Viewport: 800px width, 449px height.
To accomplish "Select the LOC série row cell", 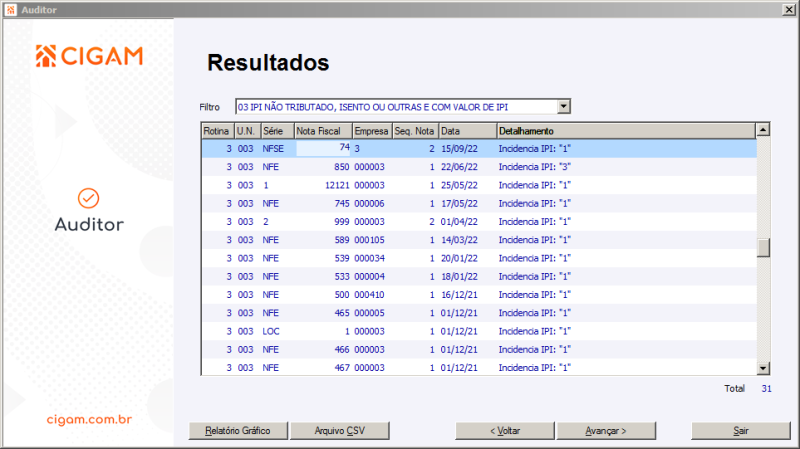I will [x=271, y=331].
